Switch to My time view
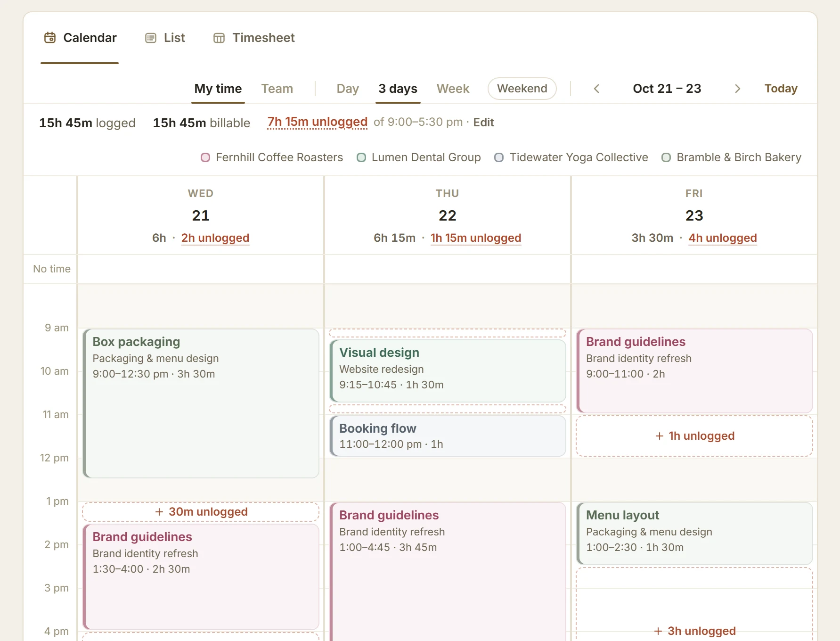The height and width of the screenshot is (641, 840). pos(218,89)
